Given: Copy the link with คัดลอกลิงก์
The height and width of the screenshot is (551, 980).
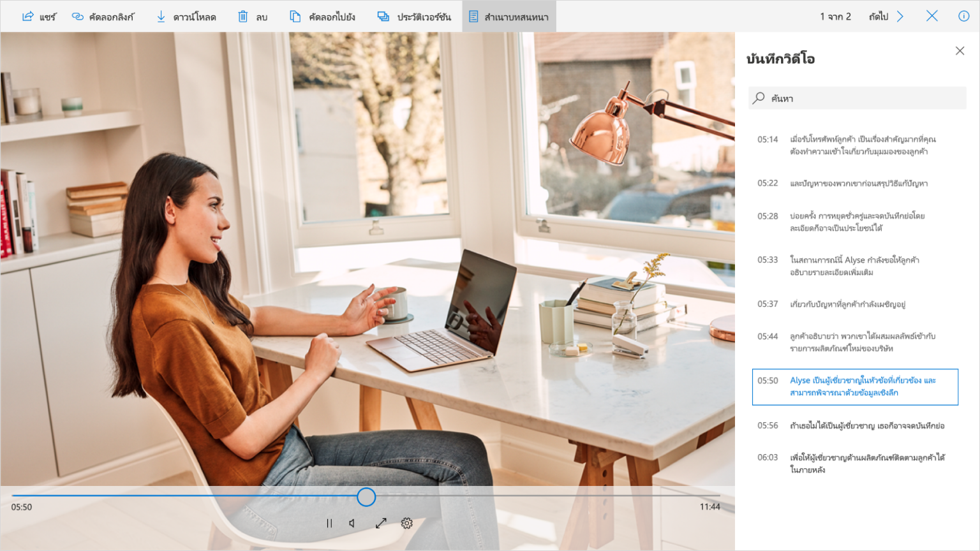Looking at the screenshot, I should coord(103,17).
